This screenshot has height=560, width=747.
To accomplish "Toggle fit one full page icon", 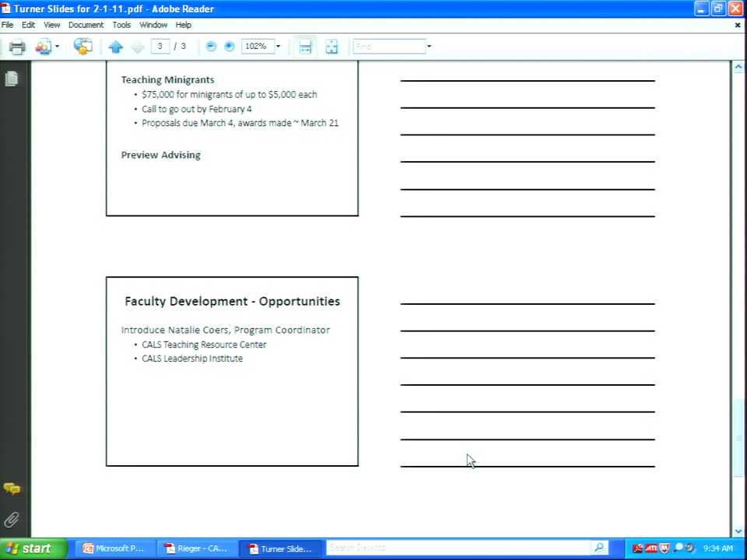I will [x=331, y=47].
